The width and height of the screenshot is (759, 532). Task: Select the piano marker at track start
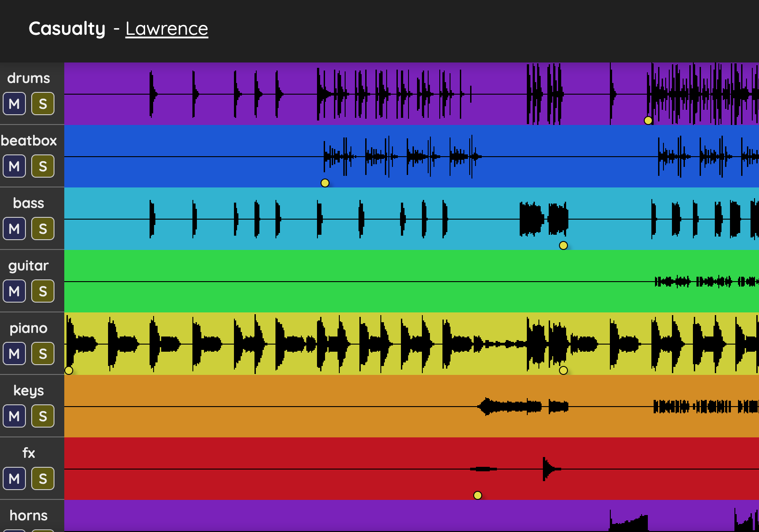coord(69,370)
